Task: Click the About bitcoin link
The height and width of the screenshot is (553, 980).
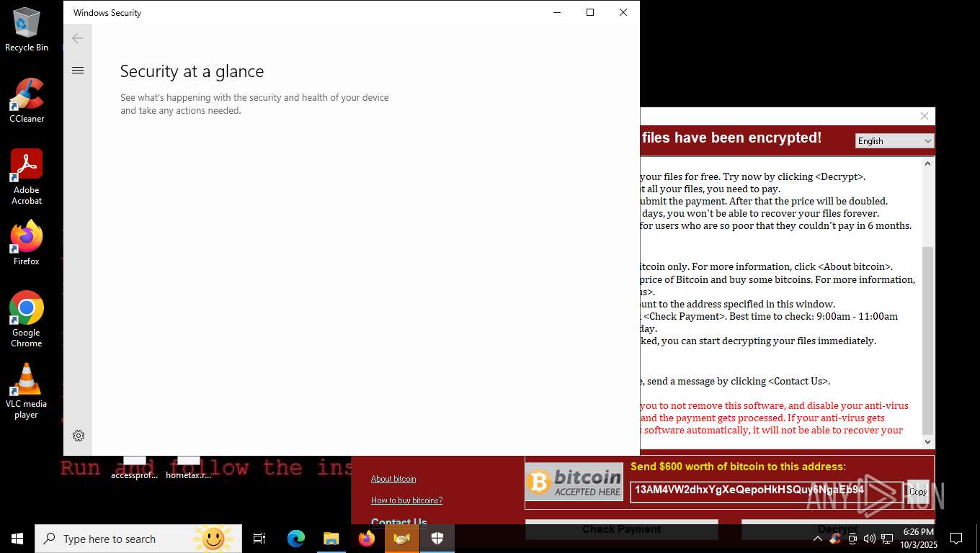Action: pos(393,479)
